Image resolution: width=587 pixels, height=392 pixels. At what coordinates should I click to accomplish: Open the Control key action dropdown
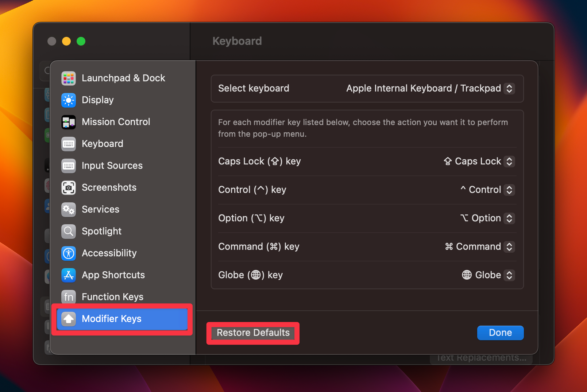click(x=510, y=190)
